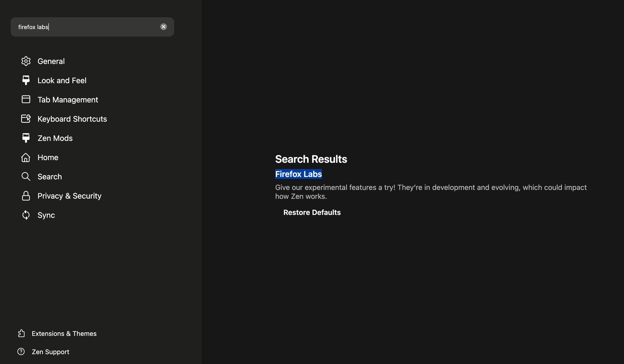Click the Restore Defaults button

pyautogui.click(x=312, y=212)
